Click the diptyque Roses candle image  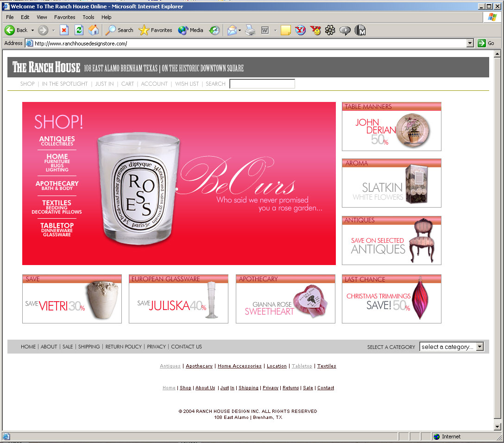(139, 189)
